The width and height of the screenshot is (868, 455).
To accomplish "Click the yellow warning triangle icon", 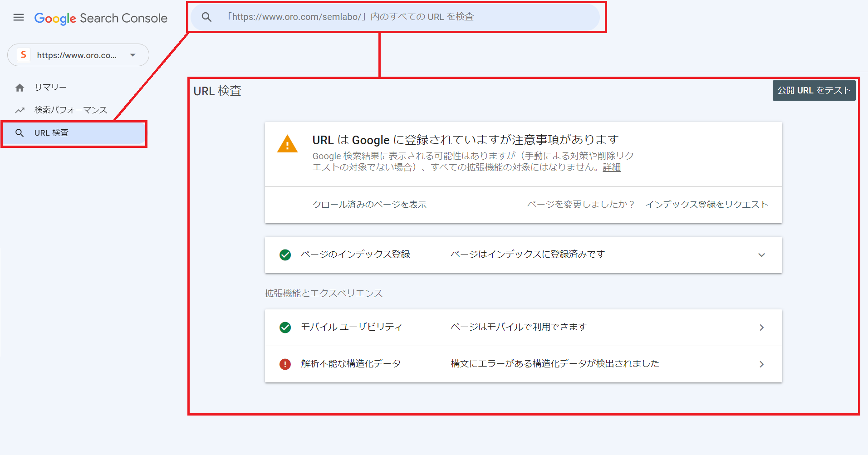I will coord(287,144).
